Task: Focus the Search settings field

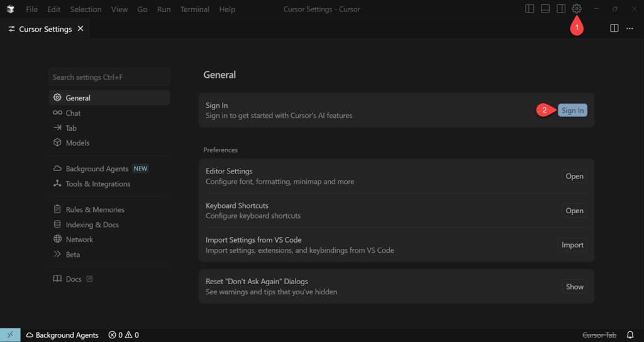Action: coord(109,77)
